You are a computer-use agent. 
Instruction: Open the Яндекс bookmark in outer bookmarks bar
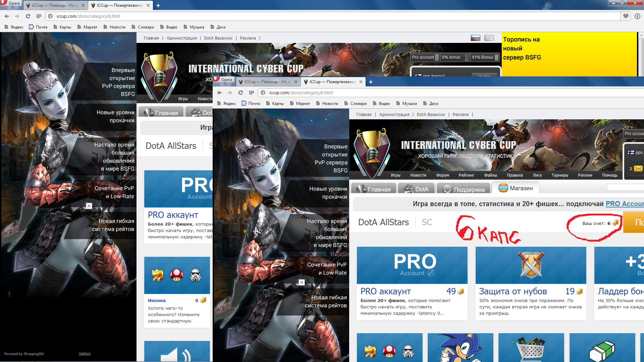pyautogui.click(x=14, y=27)
